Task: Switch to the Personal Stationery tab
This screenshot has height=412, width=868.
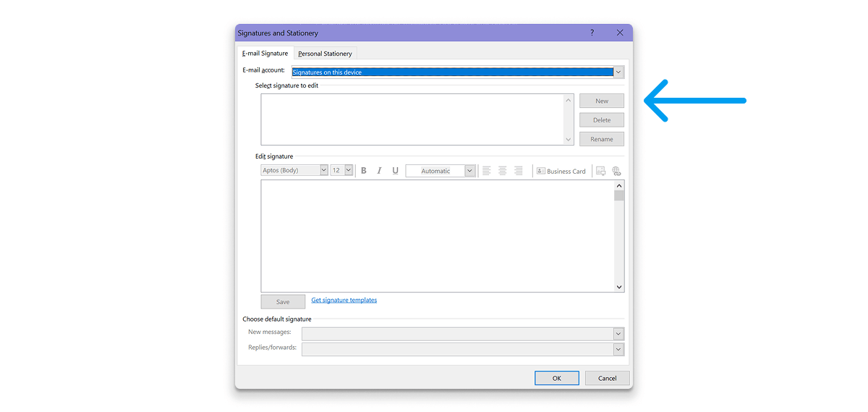Action: tap(325, 54)
